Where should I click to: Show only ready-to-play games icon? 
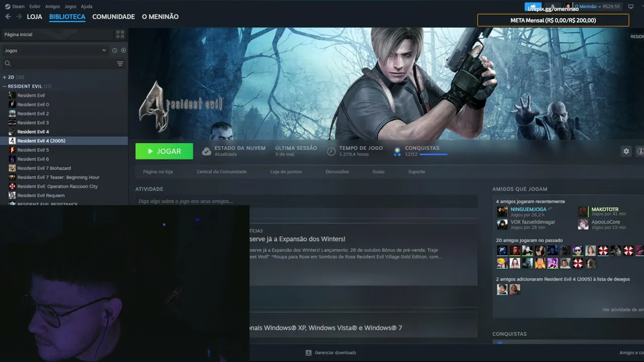[x=123, y=50]
